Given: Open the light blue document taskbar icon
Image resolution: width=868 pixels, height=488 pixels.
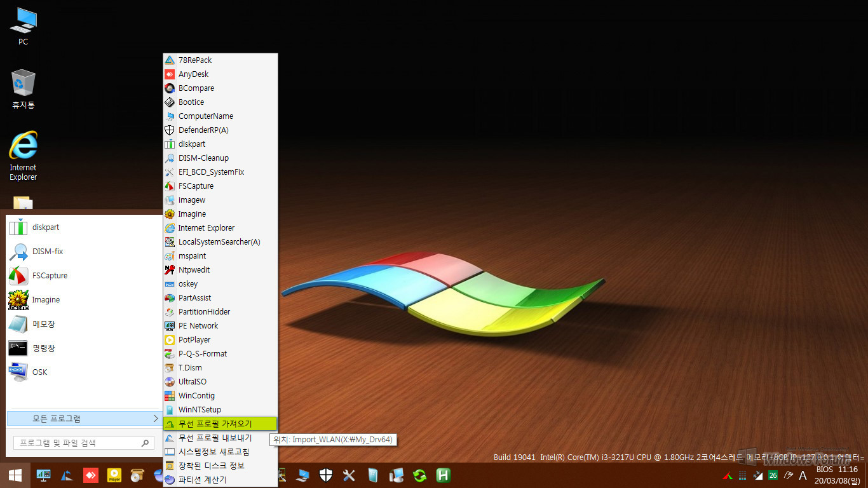Looking at the screenshot, I should (x=372, y=475).
